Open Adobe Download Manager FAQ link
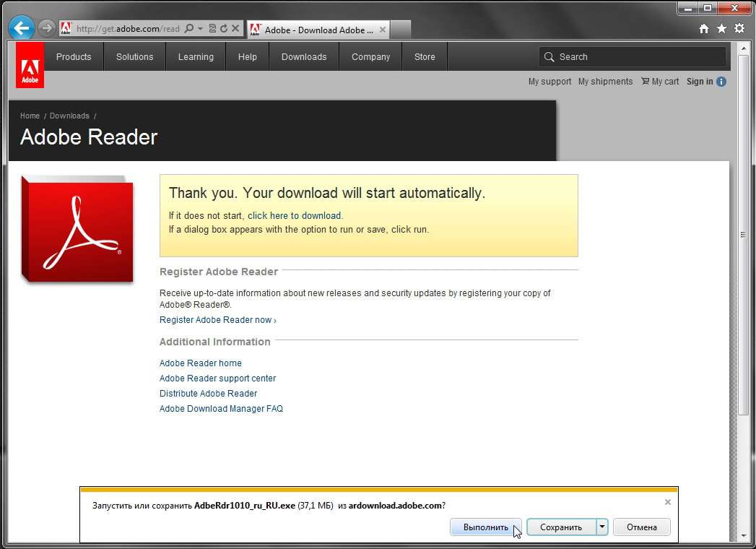The image size is (756, 549). (x=221, y=409)
